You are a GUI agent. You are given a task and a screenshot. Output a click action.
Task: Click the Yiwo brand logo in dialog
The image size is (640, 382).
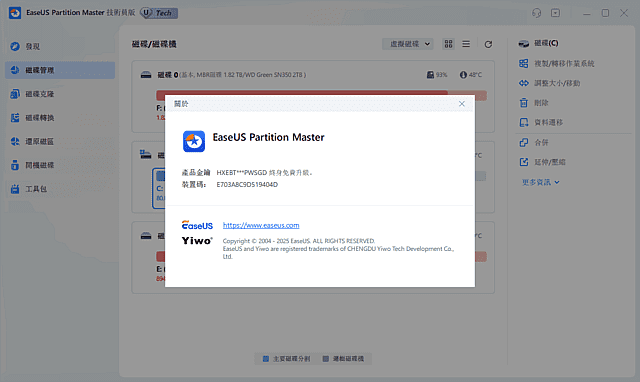197,241
